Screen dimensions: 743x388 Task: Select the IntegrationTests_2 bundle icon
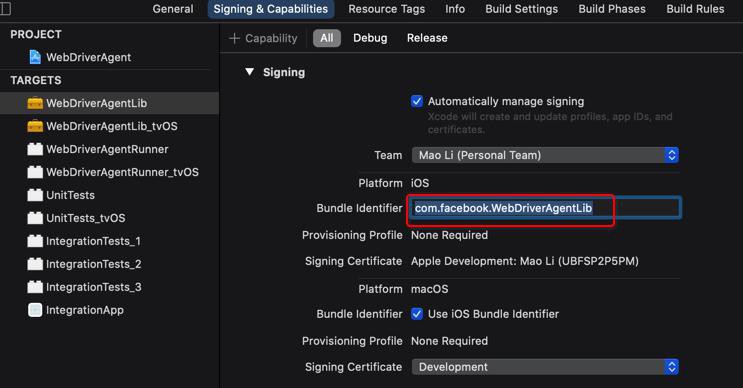35,264
